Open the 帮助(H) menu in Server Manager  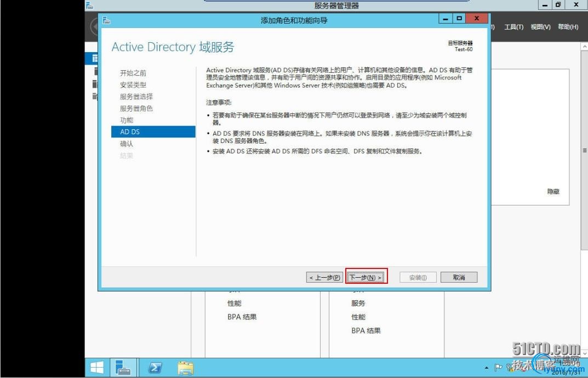568,27
